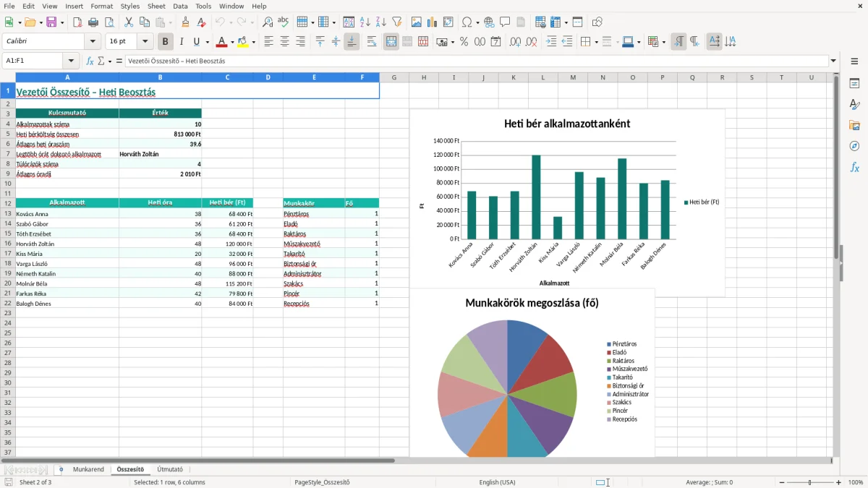This screenshot has height=488, width=868.
Task: Toggle Align Center horizontally
Action: coord(284,42)
